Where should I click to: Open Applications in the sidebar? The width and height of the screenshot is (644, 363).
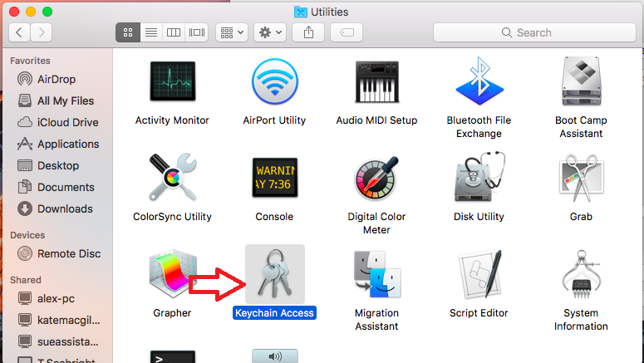[x=58, y=145]
